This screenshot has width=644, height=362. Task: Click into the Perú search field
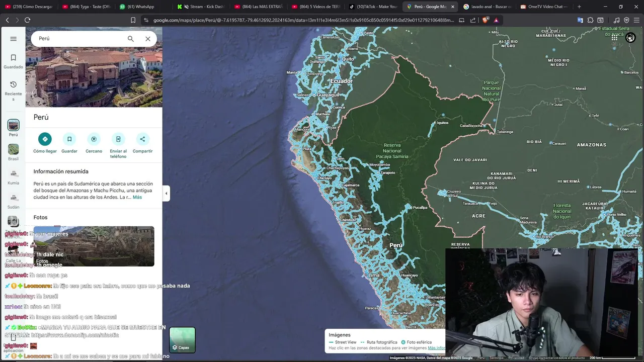(78, 39)
